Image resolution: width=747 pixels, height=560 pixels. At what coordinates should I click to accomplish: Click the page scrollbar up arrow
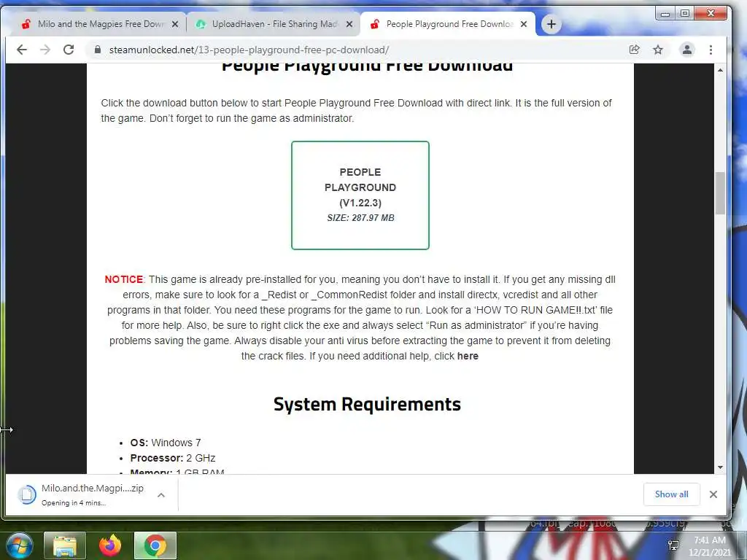coord(720,70)
